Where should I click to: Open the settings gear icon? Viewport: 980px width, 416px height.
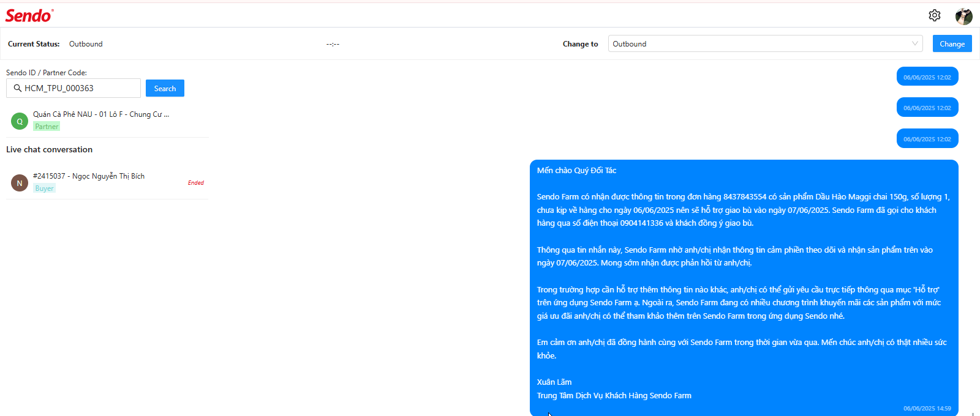(934, 15)
